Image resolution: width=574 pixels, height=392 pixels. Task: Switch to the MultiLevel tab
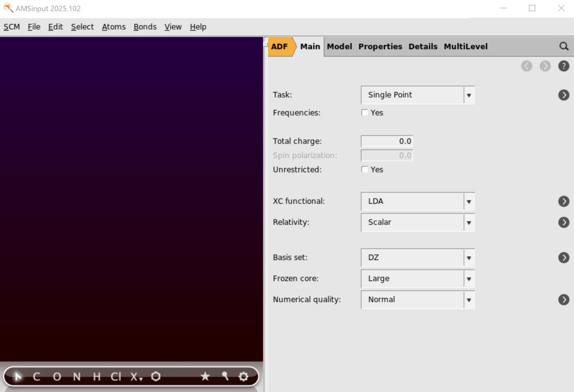[465, 47]
